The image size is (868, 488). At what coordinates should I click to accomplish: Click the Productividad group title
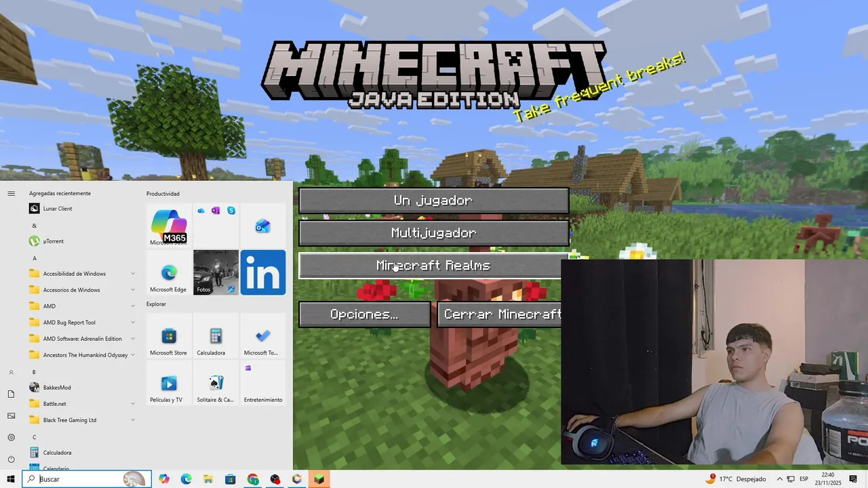coord(163,194)
